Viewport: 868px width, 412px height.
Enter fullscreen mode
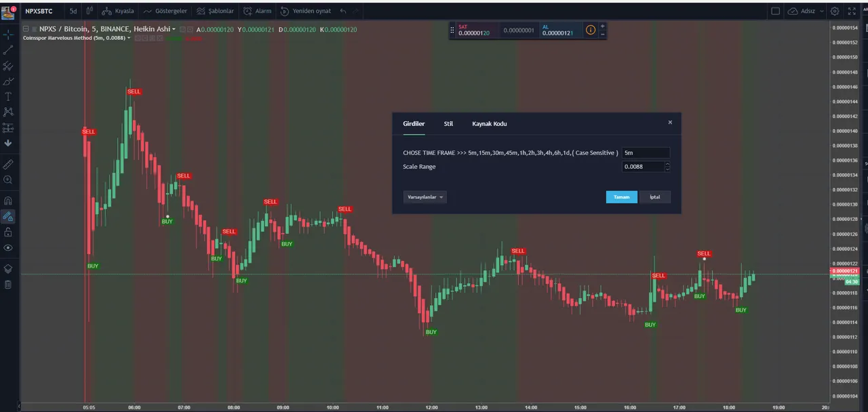850,12
